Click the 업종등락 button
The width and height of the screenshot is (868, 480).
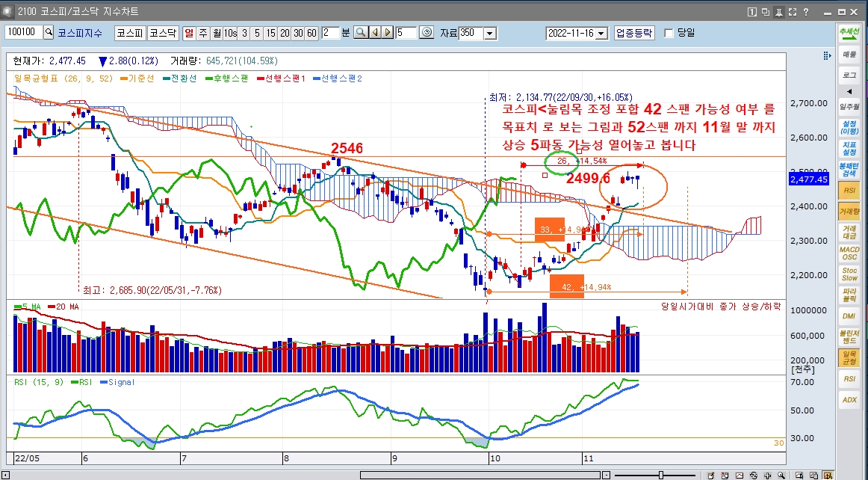pyautogui.click(x=634, y=33)
